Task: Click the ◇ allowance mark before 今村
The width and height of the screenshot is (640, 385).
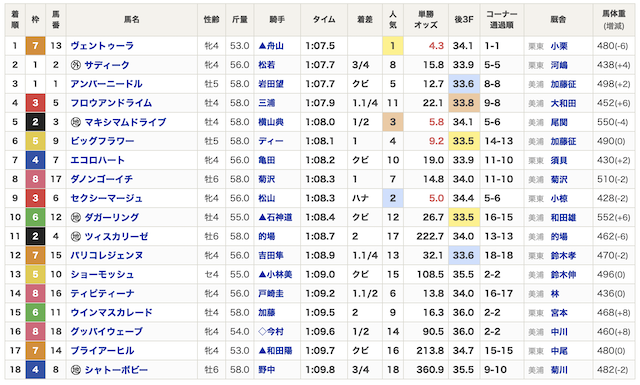Action: pyautogui.click(x=262, y=332)
